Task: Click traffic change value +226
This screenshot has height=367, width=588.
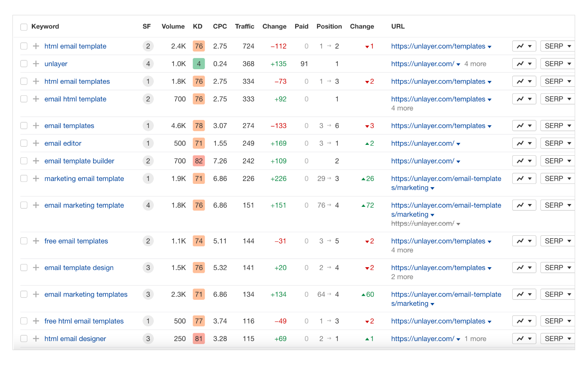Action: [278, 179]
